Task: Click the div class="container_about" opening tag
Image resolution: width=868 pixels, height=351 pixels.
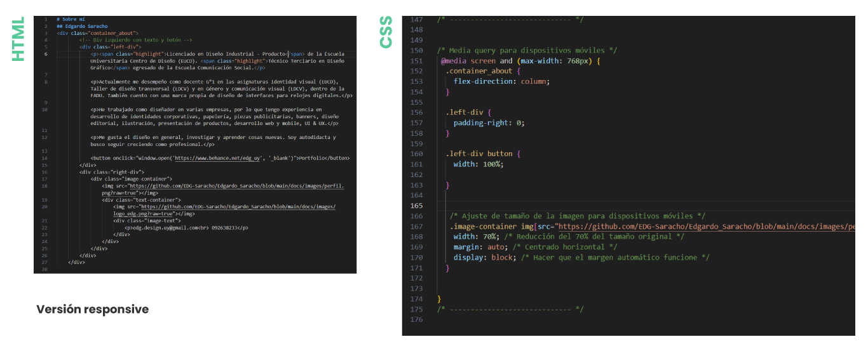Action: click(98, 33)
